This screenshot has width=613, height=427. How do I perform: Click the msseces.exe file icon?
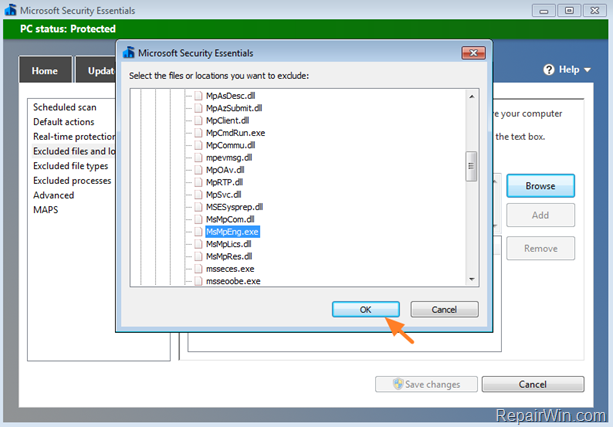pos(198,269)
